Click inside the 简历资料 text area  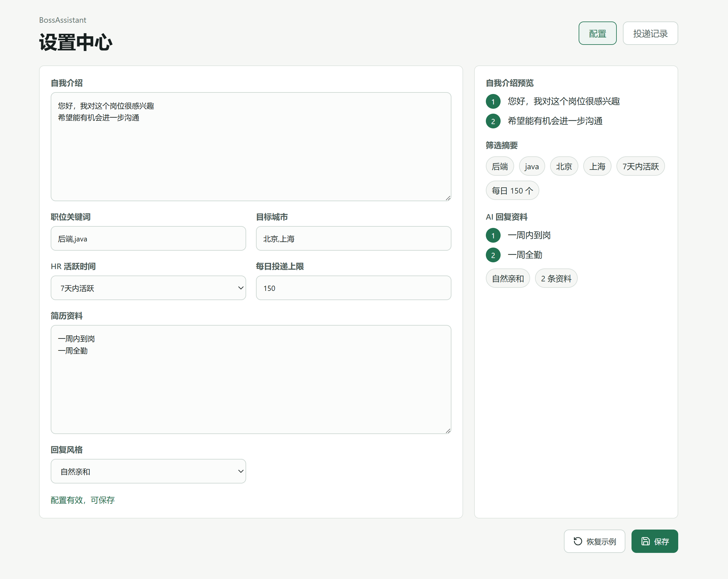point(251,380)
